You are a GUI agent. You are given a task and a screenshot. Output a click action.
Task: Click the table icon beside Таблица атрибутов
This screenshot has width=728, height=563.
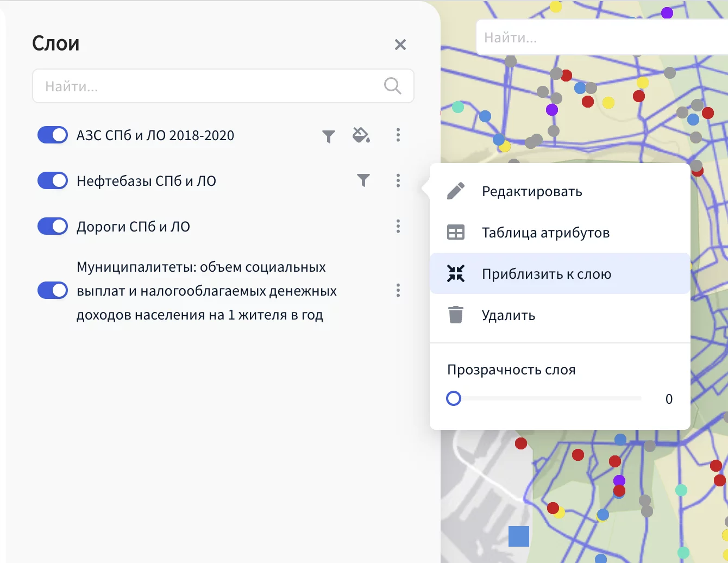(456, 233)
